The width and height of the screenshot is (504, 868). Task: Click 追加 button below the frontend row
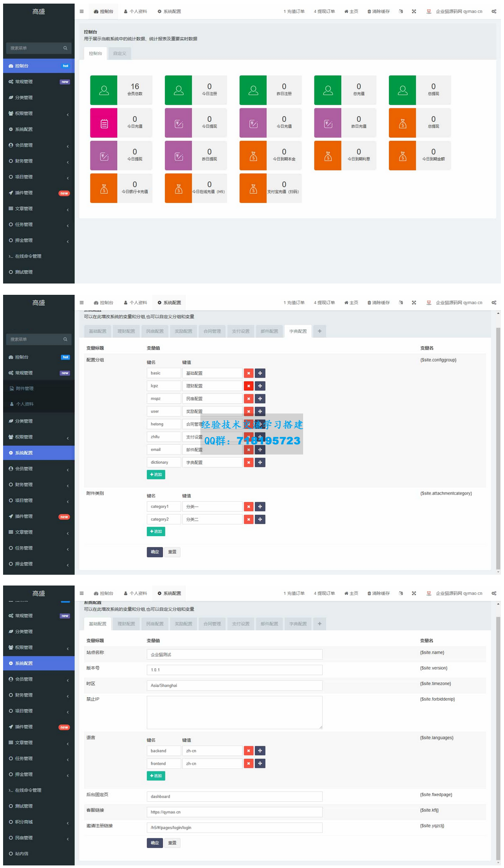tap(156, 776)
